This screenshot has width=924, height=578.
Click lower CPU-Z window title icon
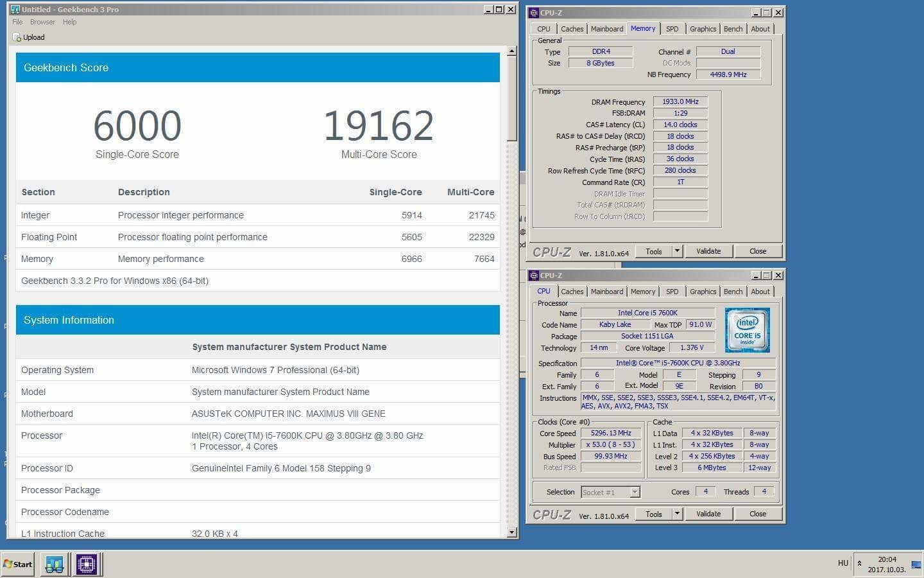534,275
